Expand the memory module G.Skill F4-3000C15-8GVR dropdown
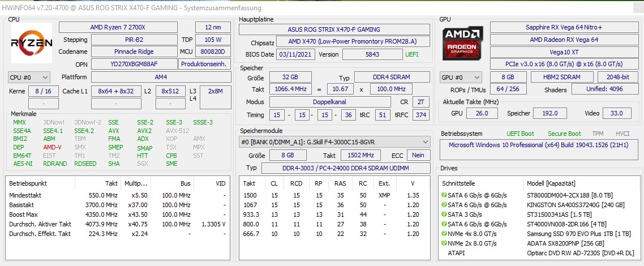This screenshot has height=266, width=644. tap(334, 142)
